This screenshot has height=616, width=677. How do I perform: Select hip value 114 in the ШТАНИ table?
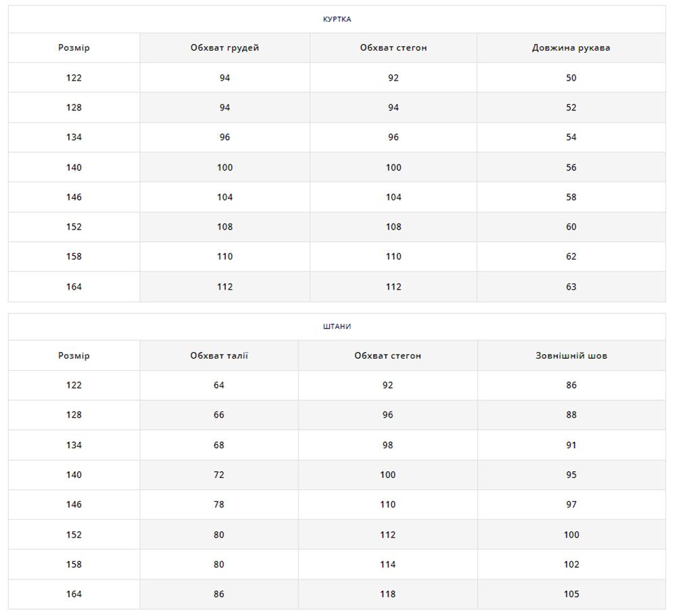(x=387, y=565)
